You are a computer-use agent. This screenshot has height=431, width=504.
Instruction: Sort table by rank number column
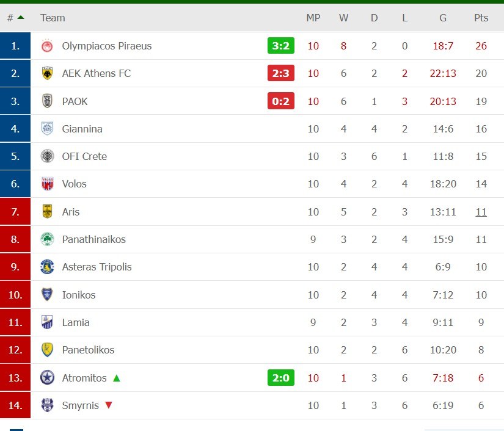click(15, 18)
